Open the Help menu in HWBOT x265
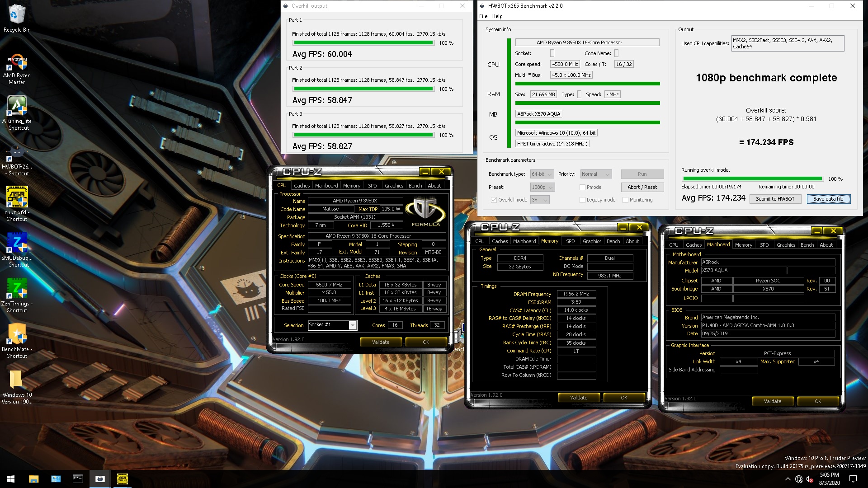 pos(497,16)
